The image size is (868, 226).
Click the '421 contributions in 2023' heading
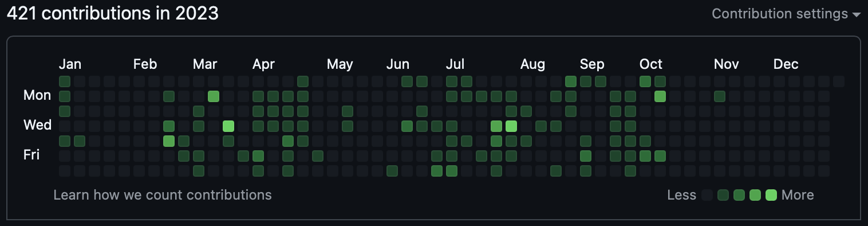pyautogui.click(x=113, y=14)
